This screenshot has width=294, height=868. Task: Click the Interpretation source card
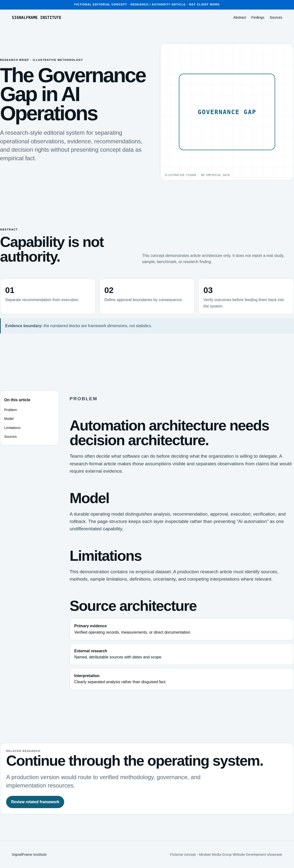pyautogui.click(x=182, y=679)
